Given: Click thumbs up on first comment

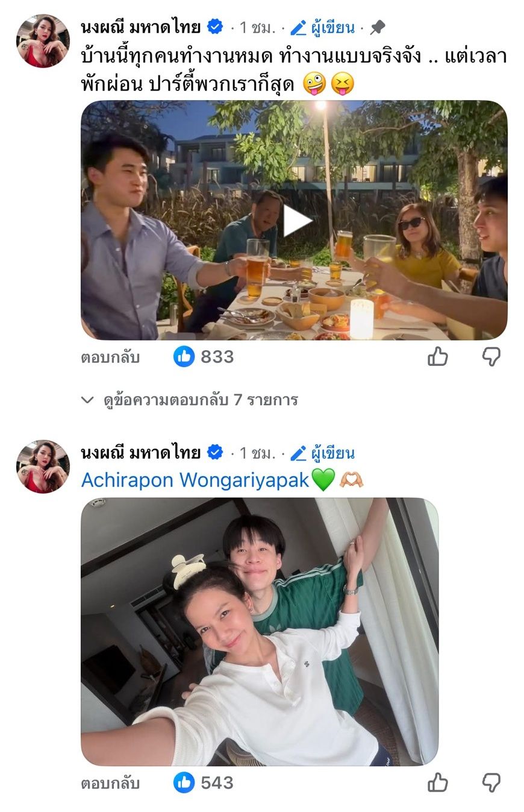Looking at the screenshot, I should click(438, 357).
